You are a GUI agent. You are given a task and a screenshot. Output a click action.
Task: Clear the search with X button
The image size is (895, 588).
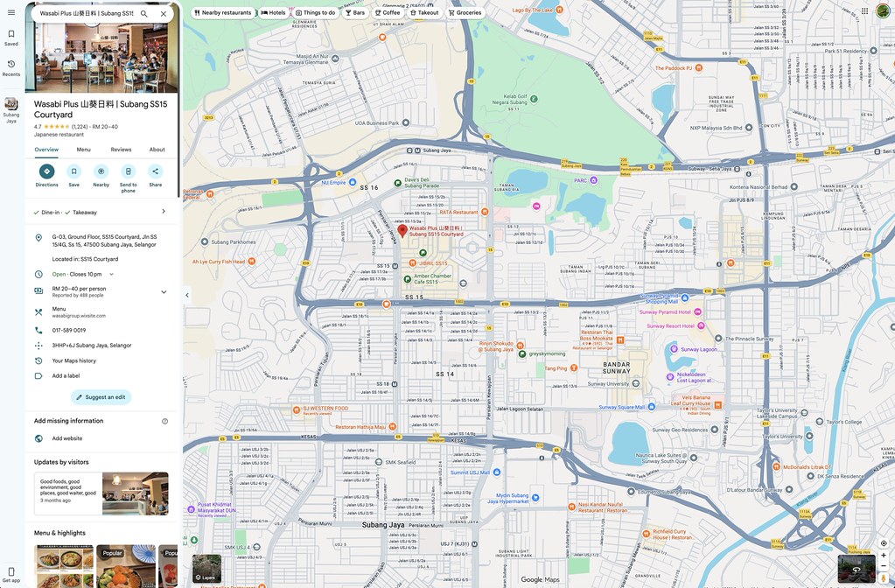pyautogui.click(x=164, y=14)
